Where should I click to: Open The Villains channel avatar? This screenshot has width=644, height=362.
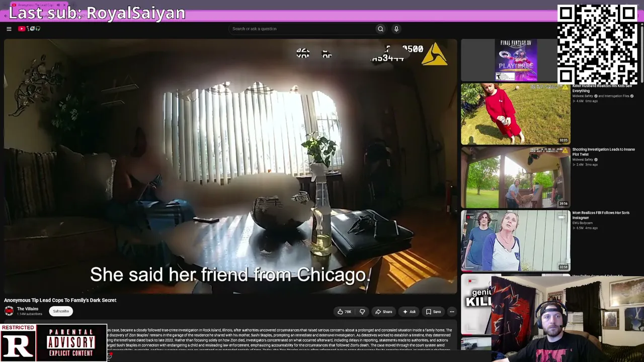9,311
